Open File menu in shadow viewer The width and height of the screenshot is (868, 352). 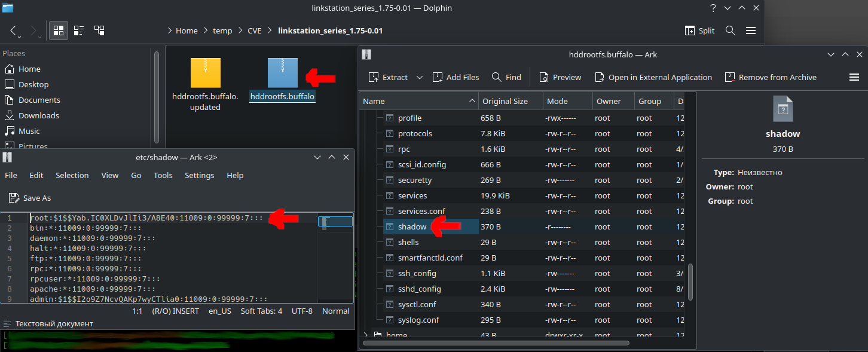pos(11,175)
